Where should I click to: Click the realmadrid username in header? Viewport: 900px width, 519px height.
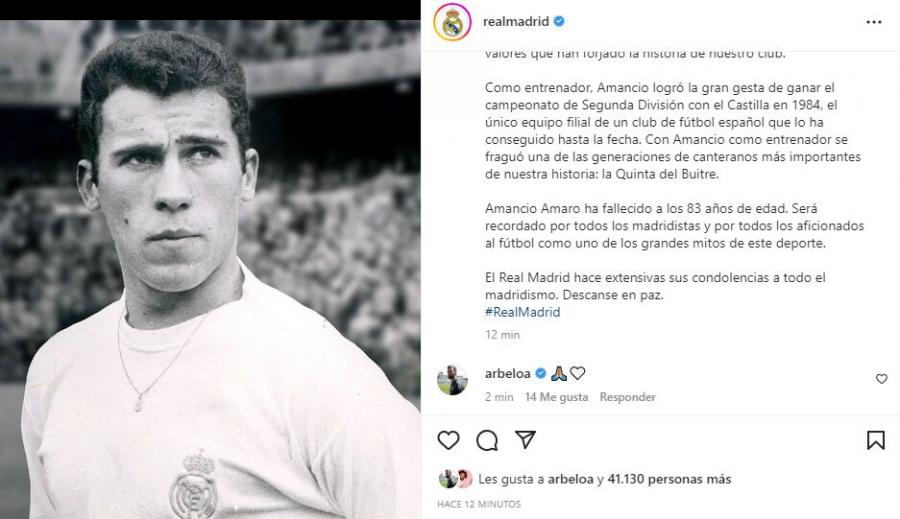pyautogui.click(x=516, y=22)
